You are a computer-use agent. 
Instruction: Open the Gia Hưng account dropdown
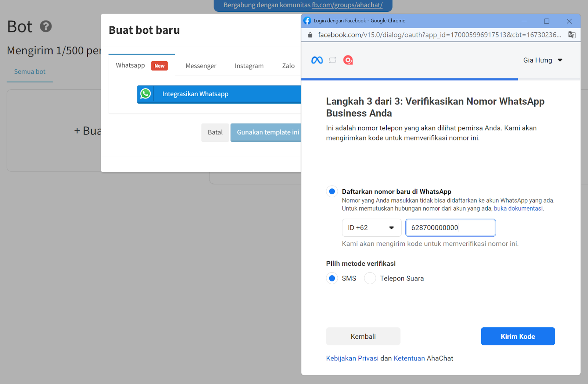pos(543,60)
